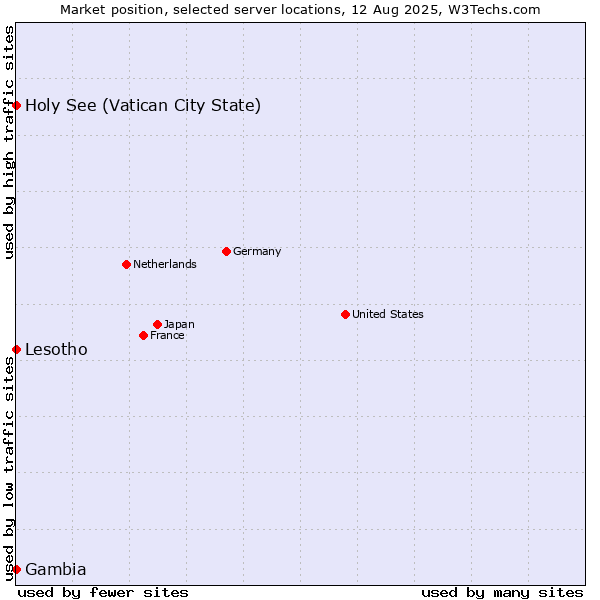Select the Germany data point marker
This screenshot has height=600, width=600.
coord(226,251)
